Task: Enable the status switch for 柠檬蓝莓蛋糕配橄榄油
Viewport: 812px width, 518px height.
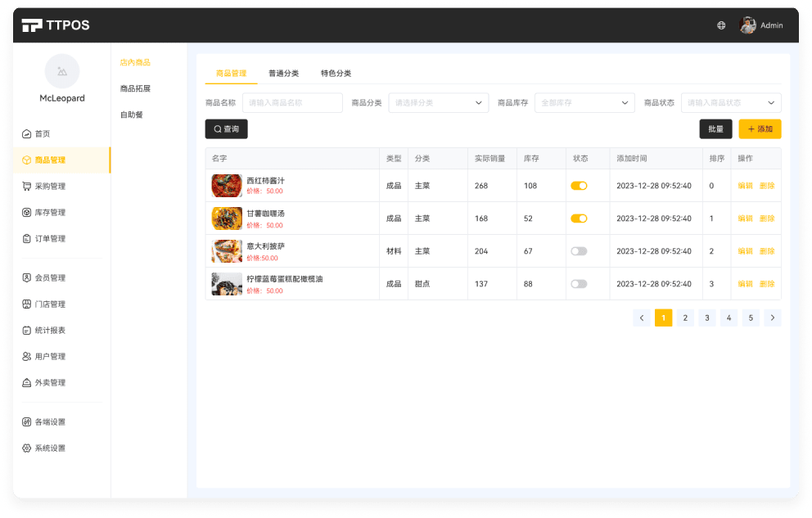Action: point(579,284)
